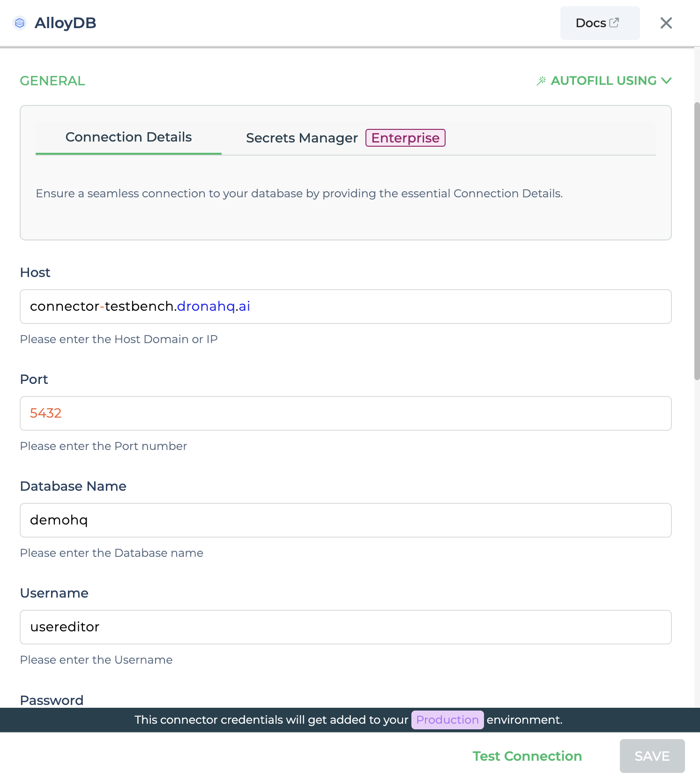
Task: Switch to the Connection Details tab
Action: 128,137
